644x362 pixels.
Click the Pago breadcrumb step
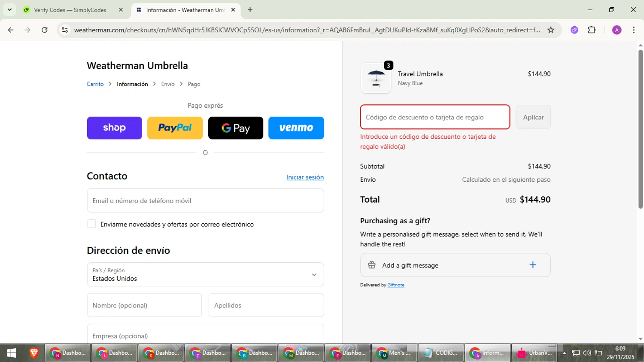tap(194, 84)
